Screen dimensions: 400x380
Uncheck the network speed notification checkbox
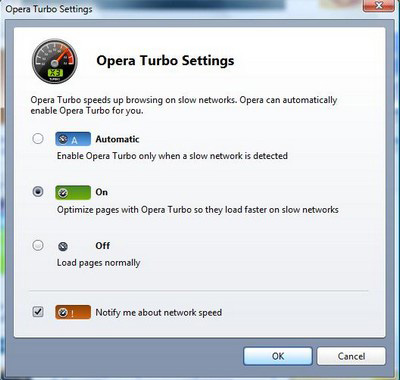[x=38, y=312]
